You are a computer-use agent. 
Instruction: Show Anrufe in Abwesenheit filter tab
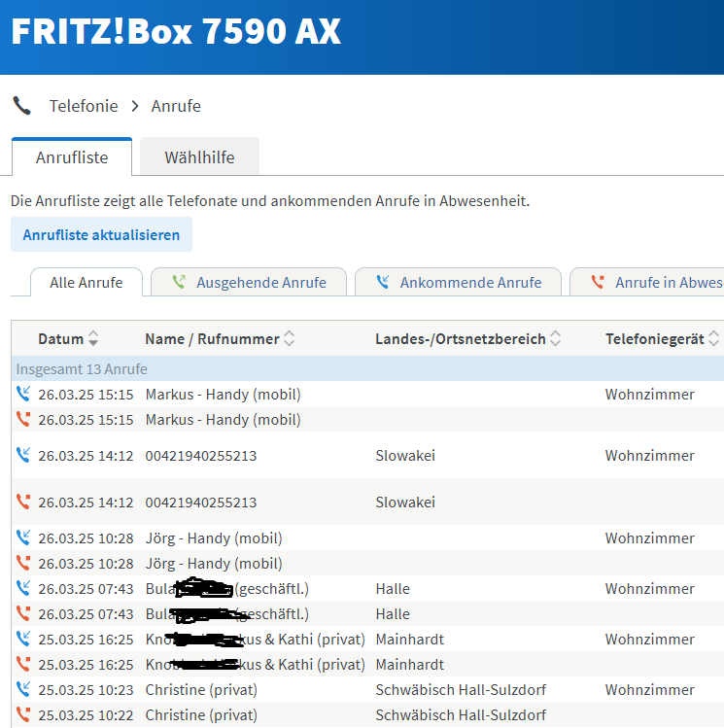647,282
